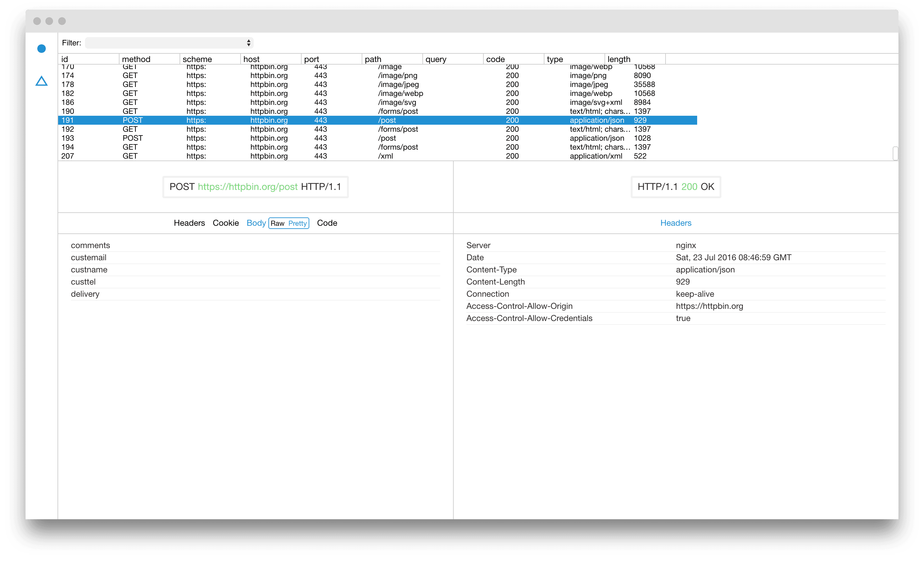The height and width of the screenshot is (564, 924).
Task: Select request row with id 178
Action: pos(378,84)
